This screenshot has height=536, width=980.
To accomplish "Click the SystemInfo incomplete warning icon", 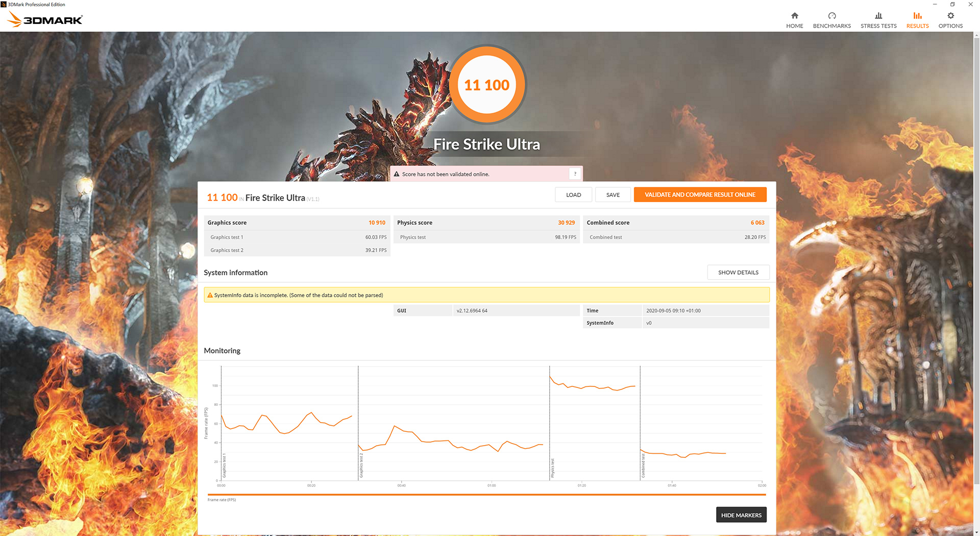I will 210,295.
